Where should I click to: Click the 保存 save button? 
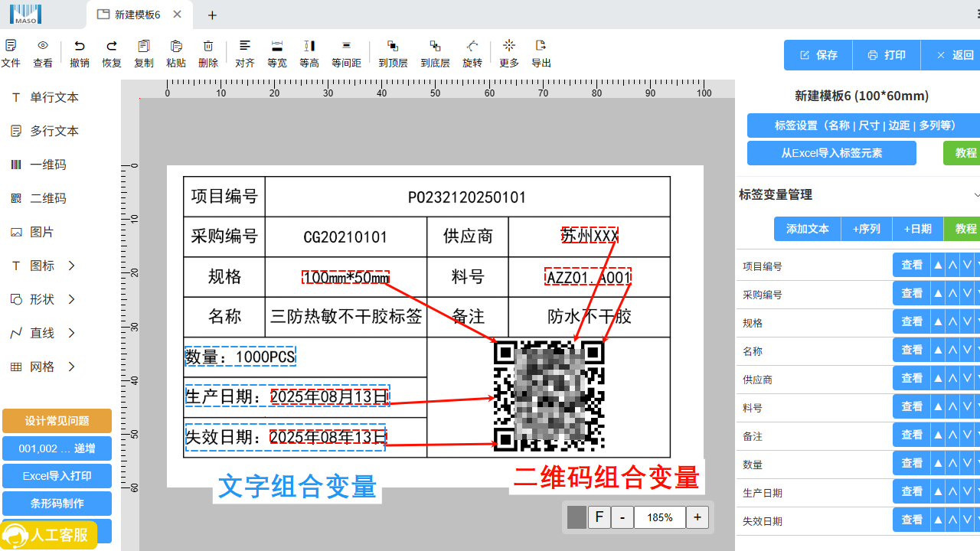[x=819, y=55]
